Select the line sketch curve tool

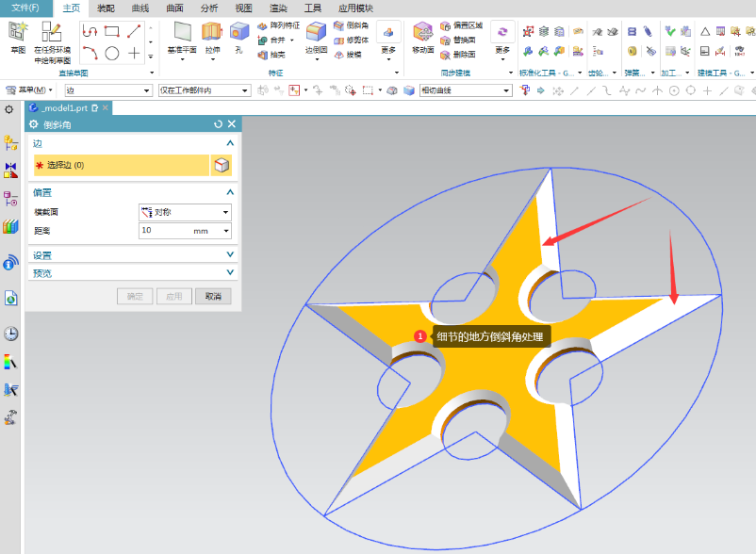click(134, 32)
